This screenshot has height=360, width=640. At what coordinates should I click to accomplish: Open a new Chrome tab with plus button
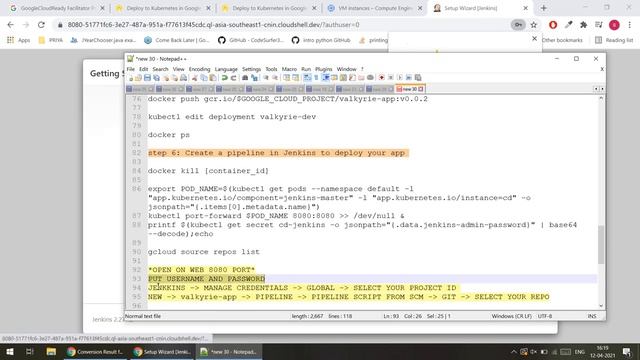pyautogui.click(x=543, y=8)
